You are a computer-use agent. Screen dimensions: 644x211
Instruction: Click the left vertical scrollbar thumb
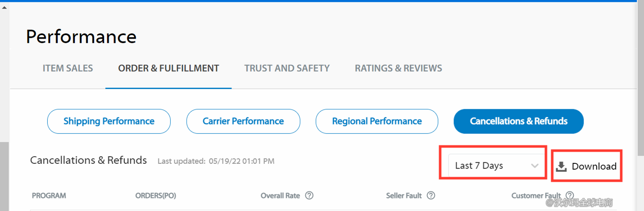pyautogui.click(x=5, y=175)
